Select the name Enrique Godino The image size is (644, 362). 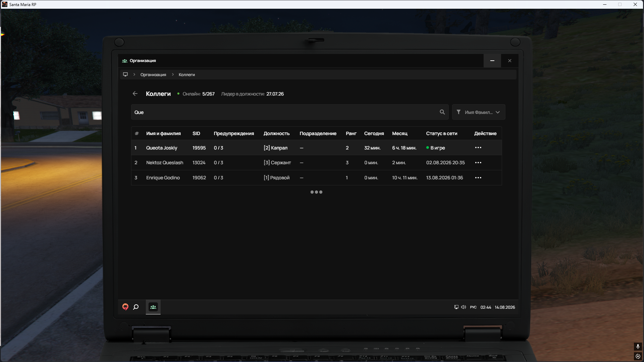[x=163, y=178]
